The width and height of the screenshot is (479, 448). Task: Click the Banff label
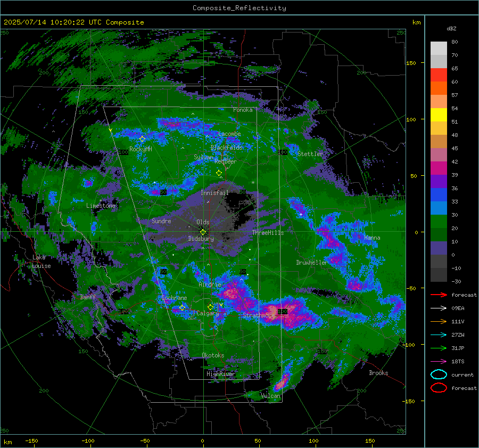click(88, 297)
